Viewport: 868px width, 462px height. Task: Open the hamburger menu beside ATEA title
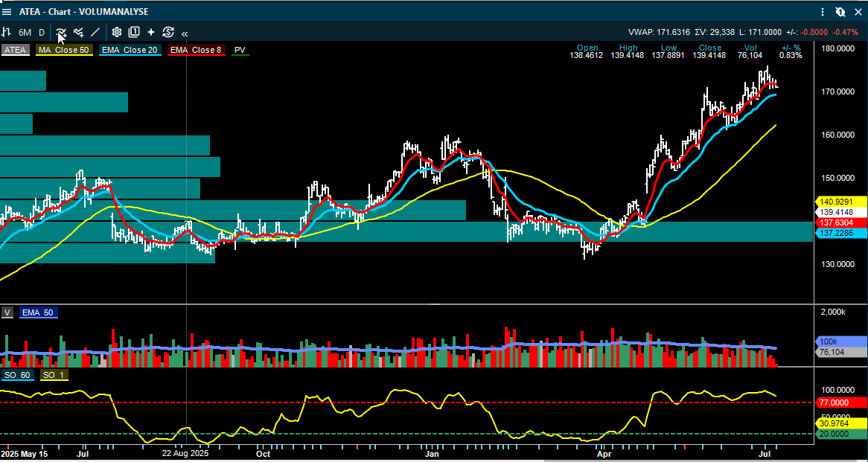(x=7, y=12)
